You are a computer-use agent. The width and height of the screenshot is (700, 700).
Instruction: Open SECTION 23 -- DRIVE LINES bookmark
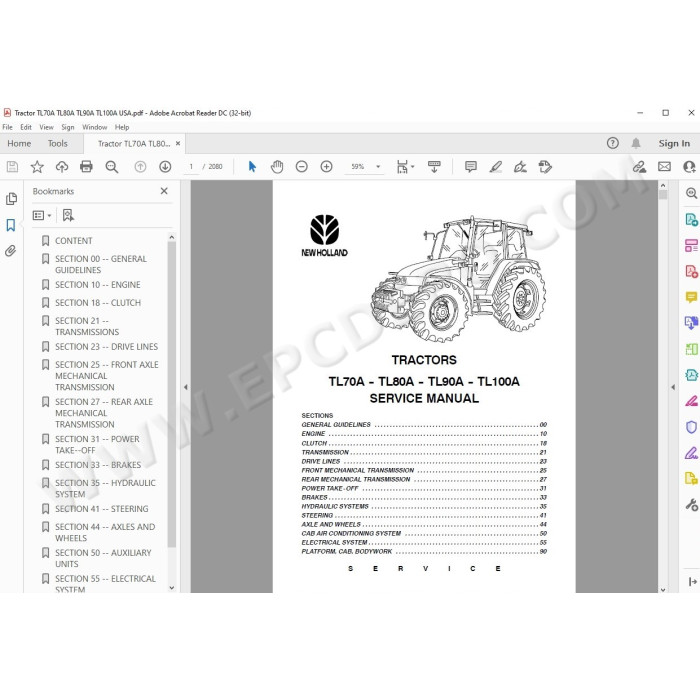click(x=106, y=347)
